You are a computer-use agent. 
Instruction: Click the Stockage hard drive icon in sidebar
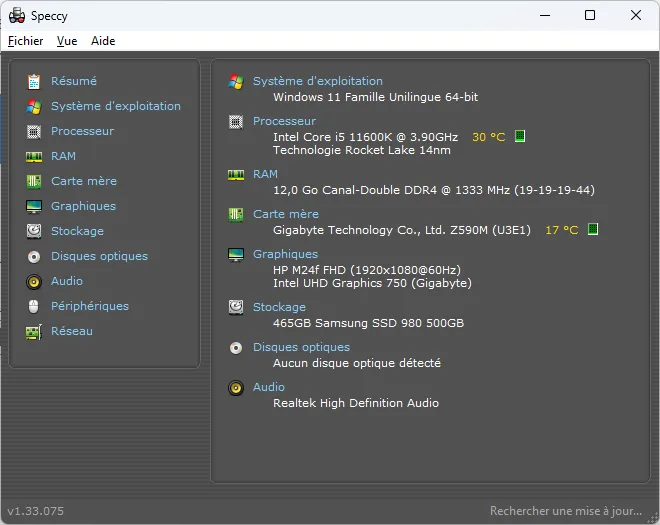pos(34,231)
